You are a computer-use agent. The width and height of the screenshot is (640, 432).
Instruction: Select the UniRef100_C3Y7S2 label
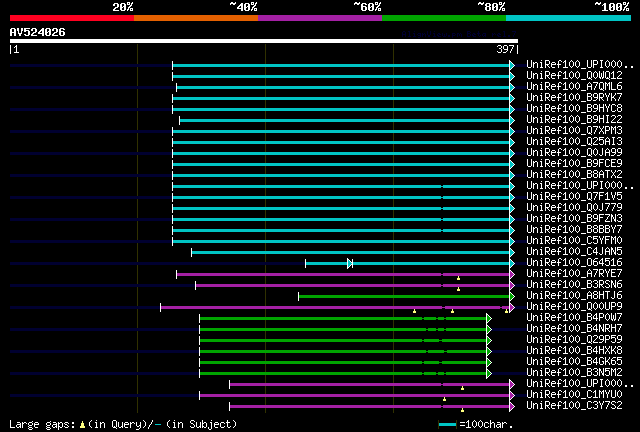[574, 406]
